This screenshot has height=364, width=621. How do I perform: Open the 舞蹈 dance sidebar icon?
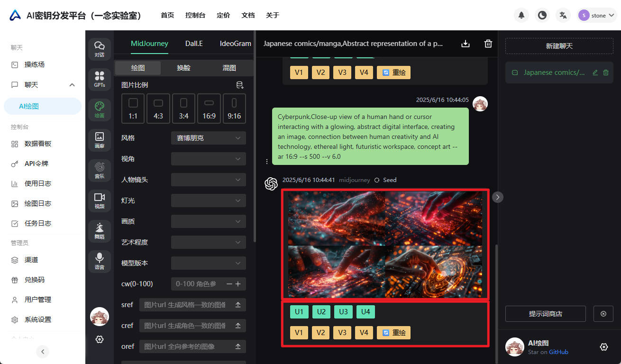[x=100, y=231]
